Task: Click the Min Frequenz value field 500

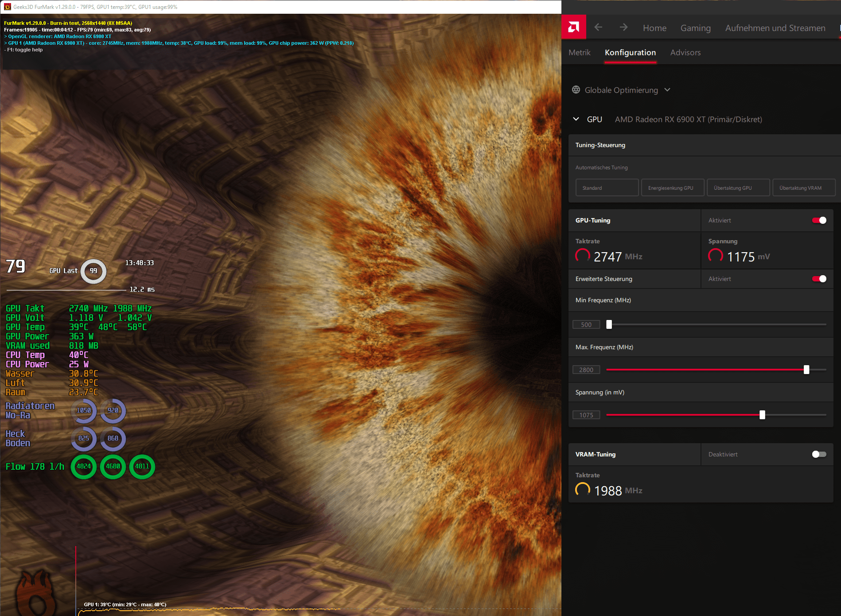Action: click(586, 324)
